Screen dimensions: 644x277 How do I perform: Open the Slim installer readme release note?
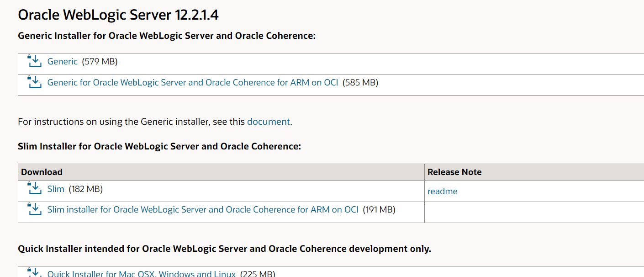coord(442,192)
